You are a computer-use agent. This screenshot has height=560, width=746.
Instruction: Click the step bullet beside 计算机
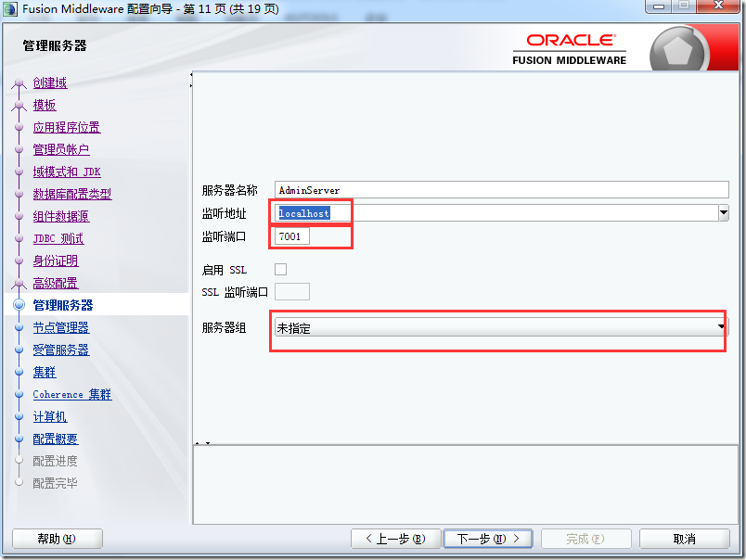tap(19, 416)
